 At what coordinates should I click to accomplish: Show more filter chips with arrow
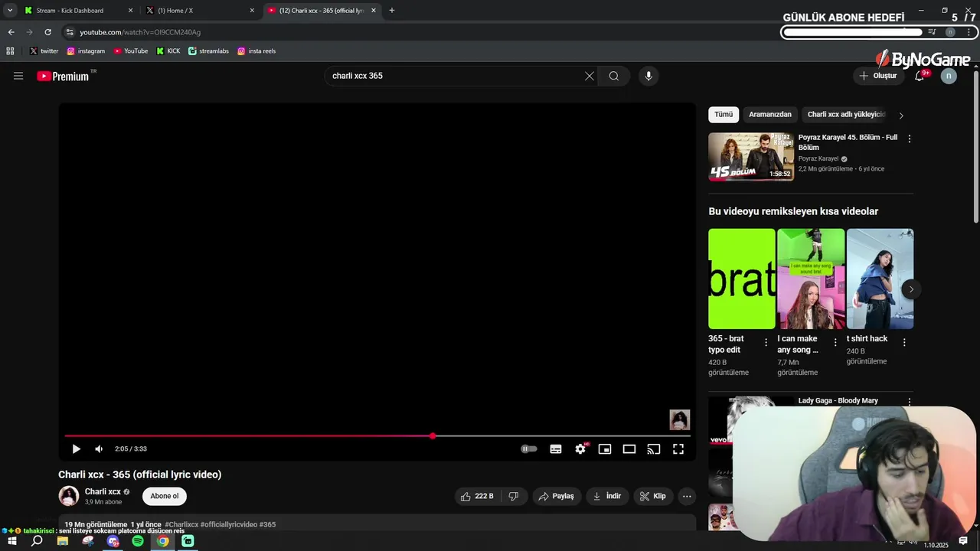(901, 116)
